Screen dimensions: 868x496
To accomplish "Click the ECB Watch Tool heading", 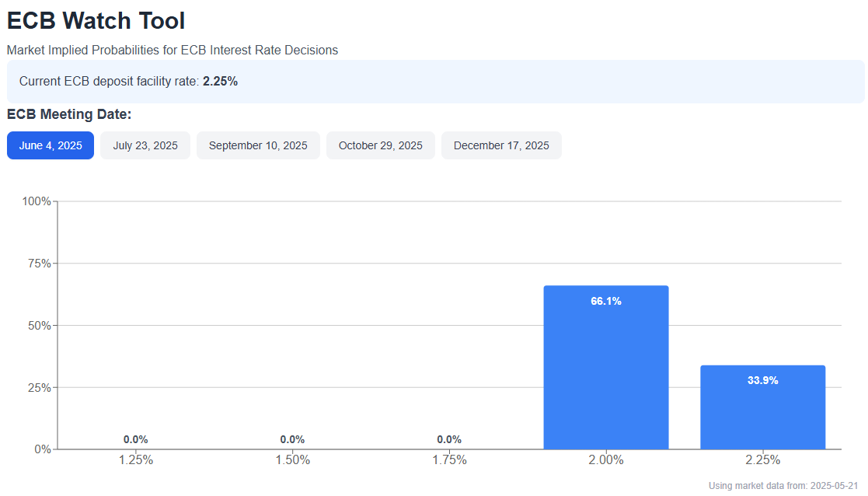I will (x=96, y=21).
